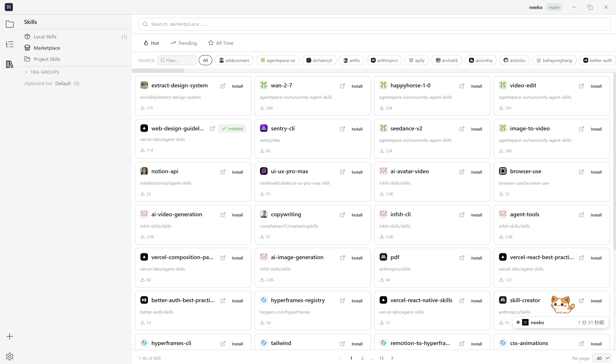The width and height of the screenshot is (616, 364).
Task: Install the infsh-cli skill
Action: 476,215
